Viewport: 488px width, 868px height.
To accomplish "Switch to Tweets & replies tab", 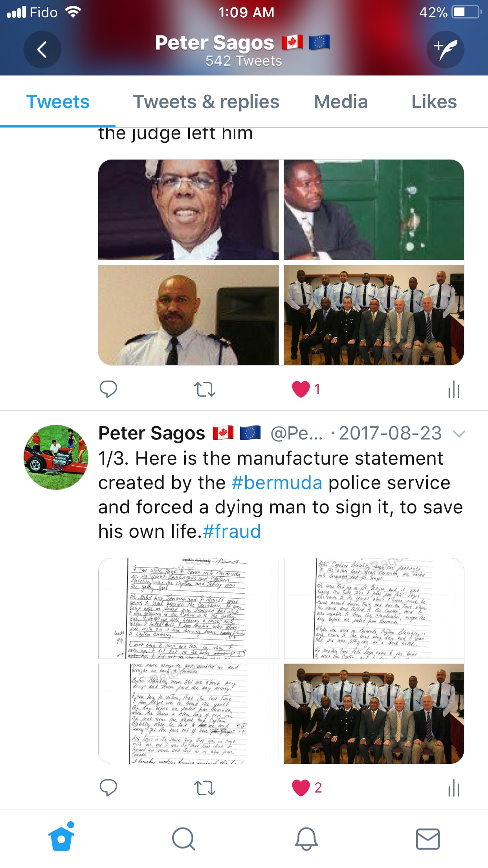I will (206, 102).
